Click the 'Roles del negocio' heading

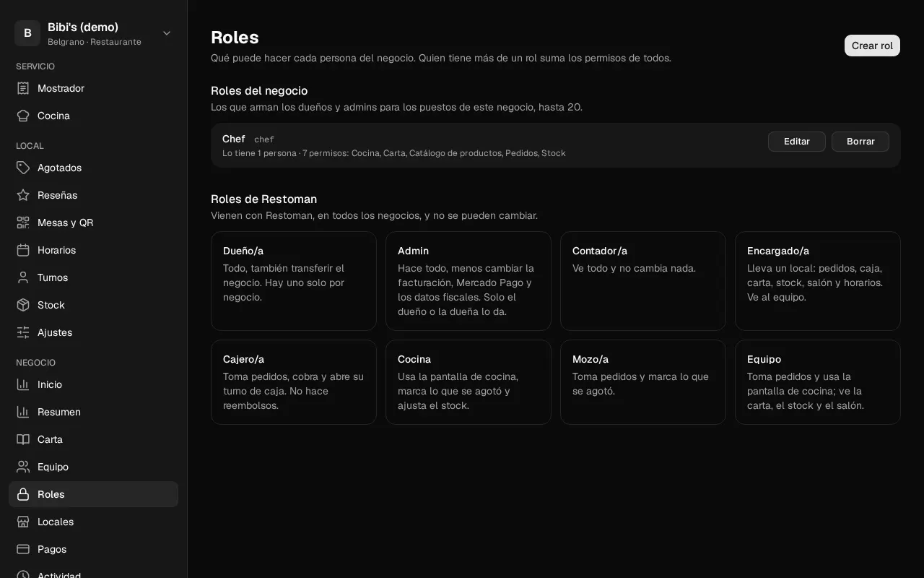259,91
